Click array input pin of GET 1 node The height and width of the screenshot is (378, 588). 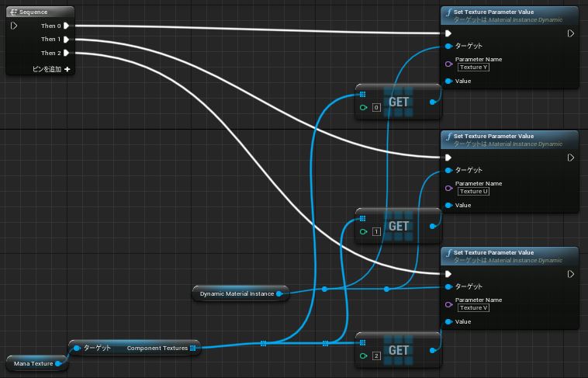[362, 218]
